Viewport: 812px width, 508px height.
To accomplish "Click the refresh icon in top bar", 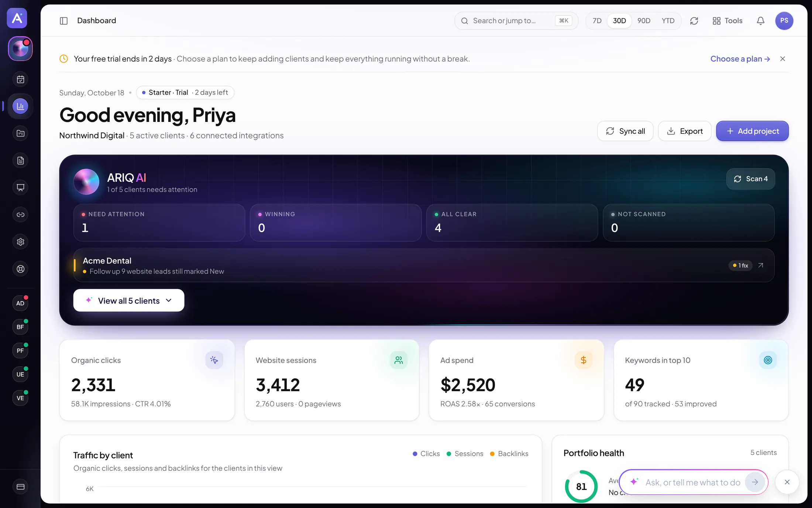I will point(694,21).
